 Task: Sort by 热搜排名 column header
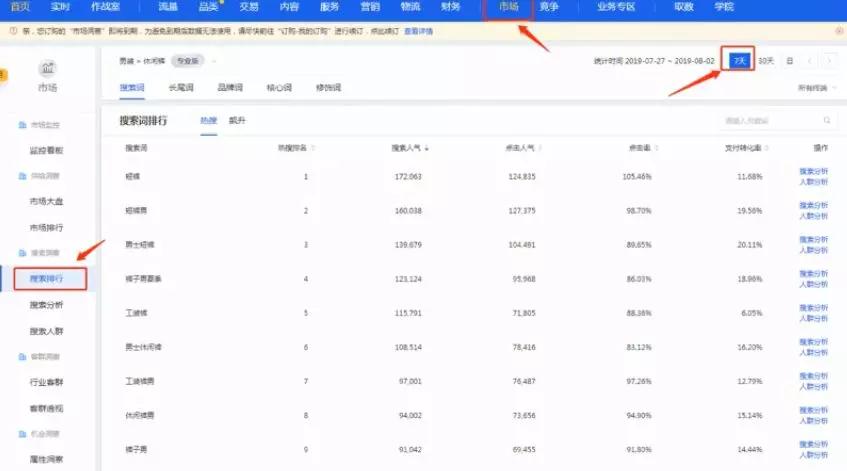point(297,148)
